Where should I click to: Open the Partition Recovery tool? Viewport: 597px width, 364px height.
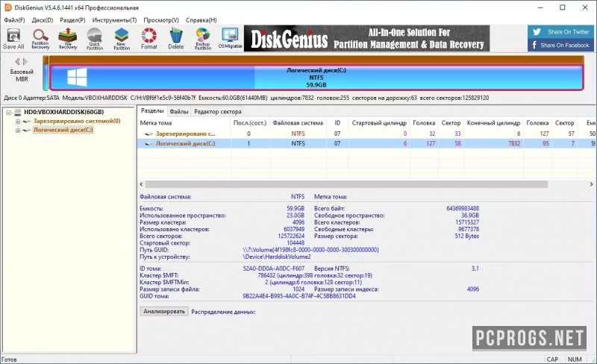[40, 39]
